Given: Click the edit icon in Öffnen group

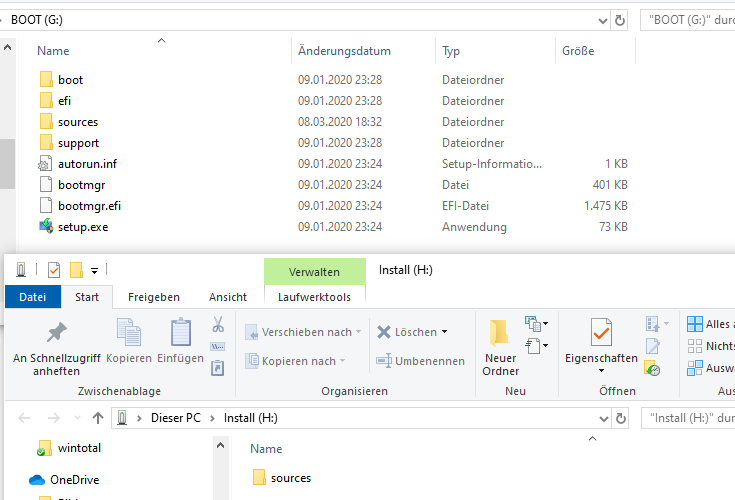Looking at the screenshot, I should (653, 346).
